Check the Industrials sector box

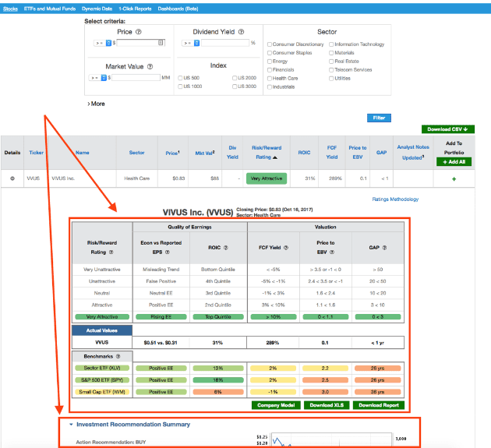[x=270, y=87]
